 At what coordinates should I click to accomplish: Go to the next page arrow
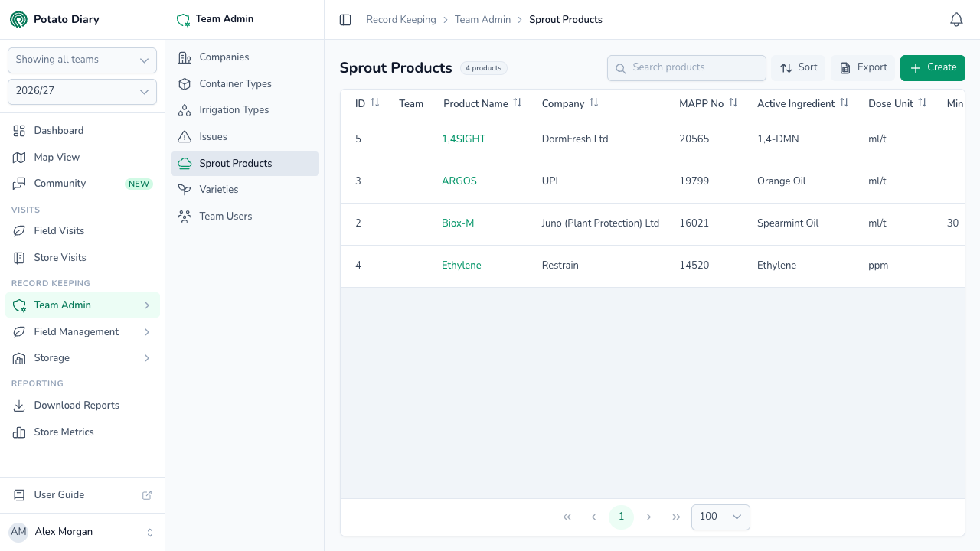tap(649, 517)
